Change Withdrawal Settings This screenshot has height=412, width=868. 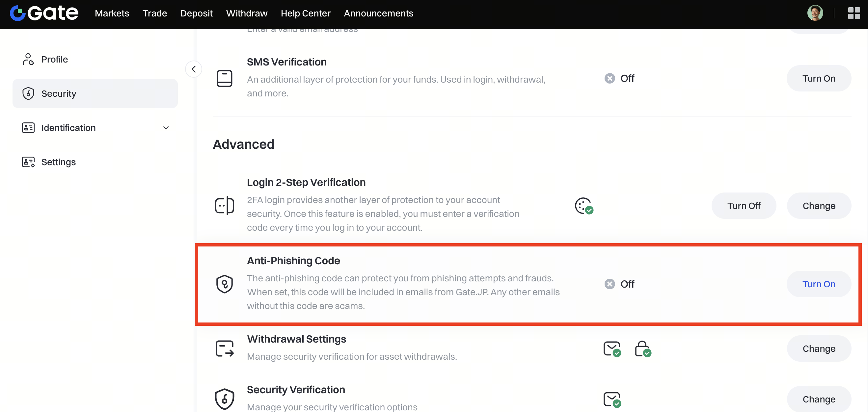[819, 348]
